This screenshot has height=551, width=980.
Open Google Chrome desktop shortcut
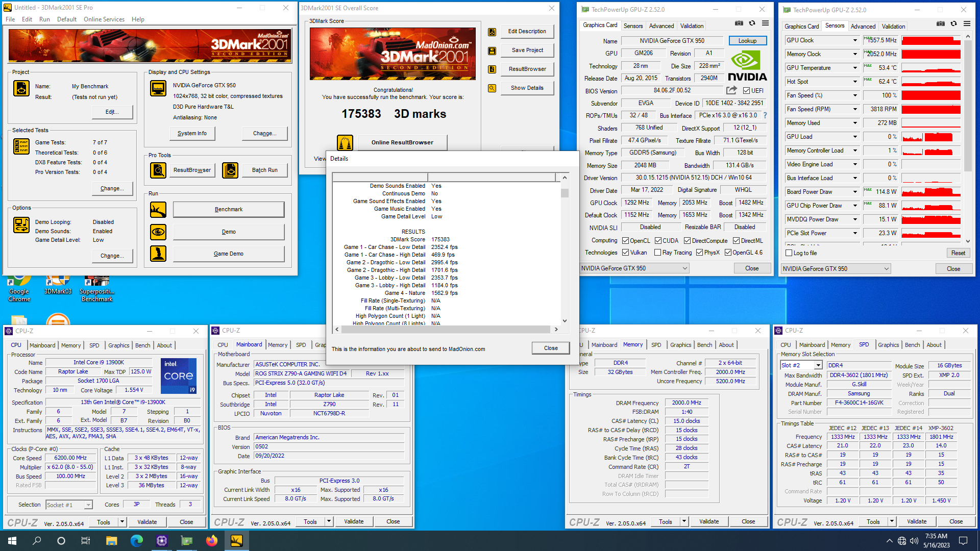pos(19,288)
